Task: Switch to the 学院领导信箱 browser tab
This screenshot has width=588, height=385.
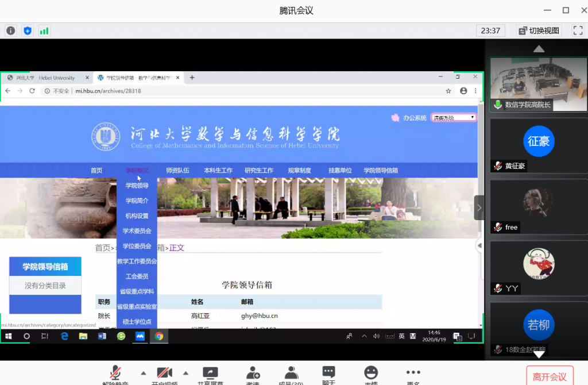Action: pos(138,78)
